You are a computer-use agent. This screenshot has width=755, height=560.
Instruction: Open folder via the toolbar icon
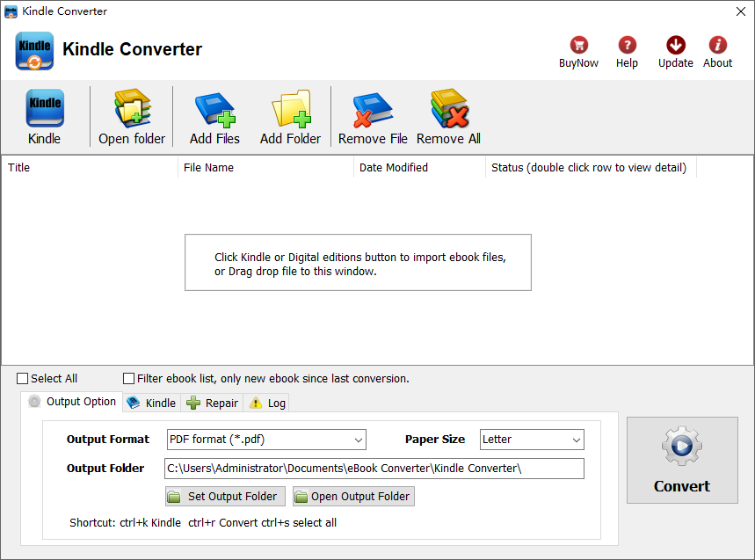(132, 108)
